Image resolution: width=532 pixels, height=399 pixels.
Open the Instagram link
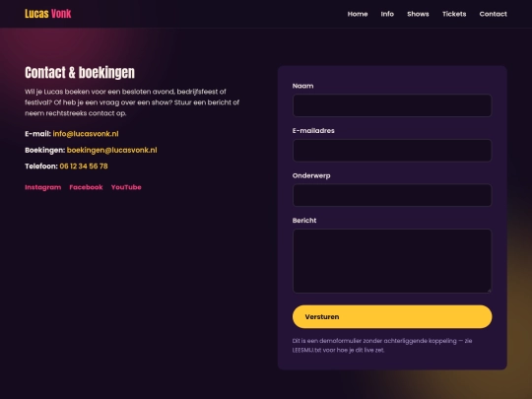coord(42,187)
